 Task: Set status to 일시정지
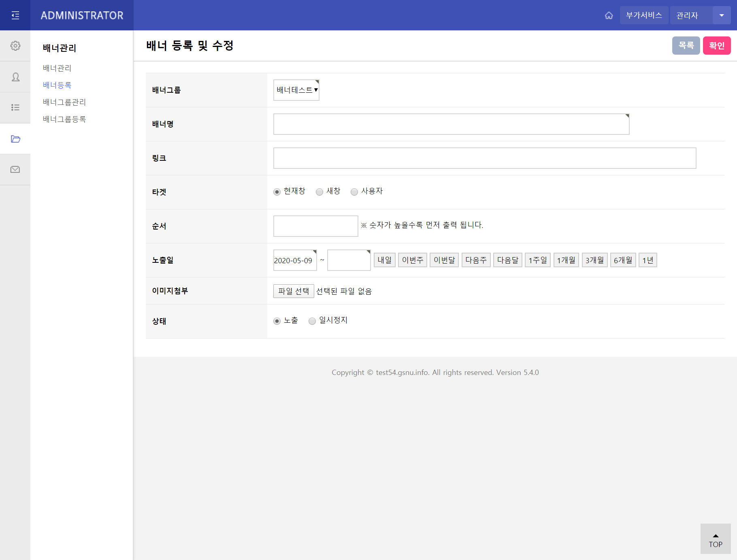312,321
